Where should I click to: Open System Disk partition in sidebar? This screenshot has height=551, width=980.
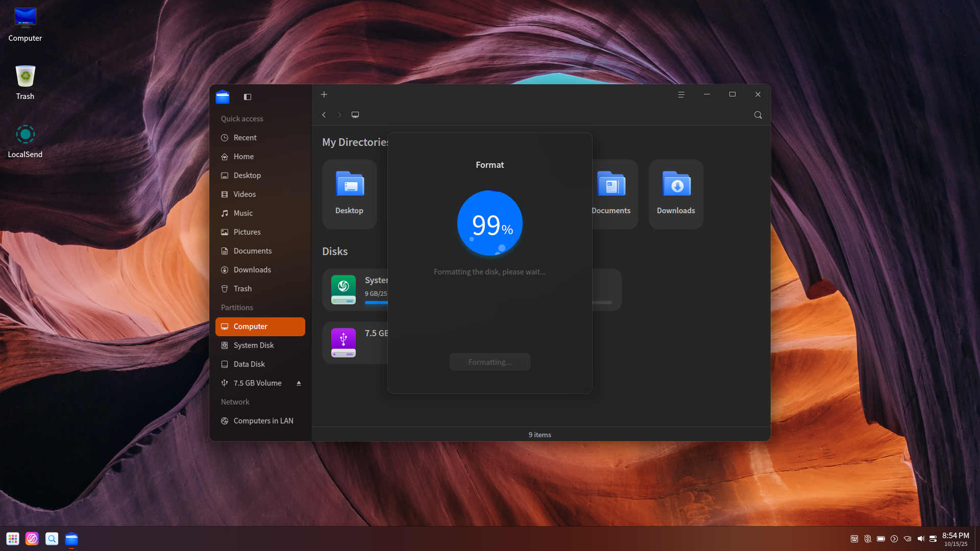(x=253, y=345)
